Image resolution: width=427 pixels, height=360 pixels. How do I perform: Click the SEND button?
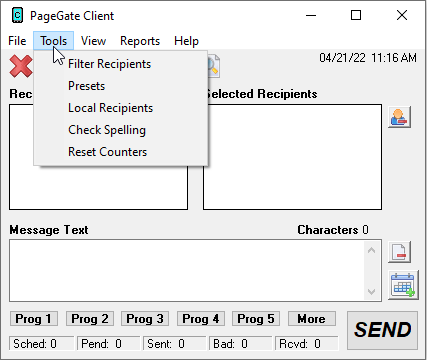[x=382, y=330]
